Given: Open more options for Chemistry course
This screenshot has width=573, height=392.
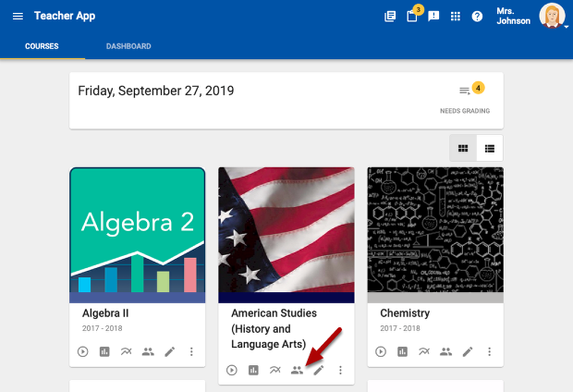Looking at the screenshot, I should click(x=489, y=352).
